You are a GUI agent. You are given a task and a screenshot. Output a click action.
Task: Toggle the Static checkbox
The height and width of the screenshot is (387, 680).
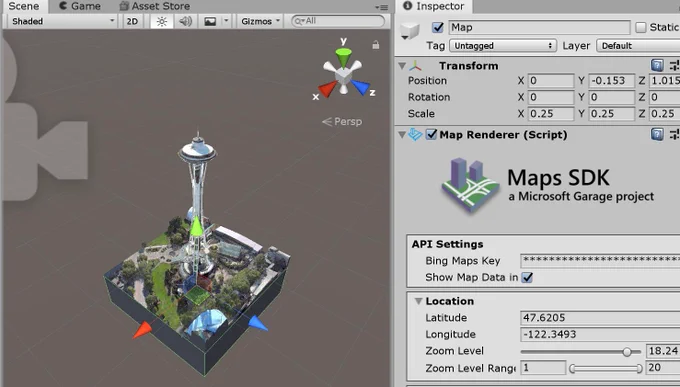click(641, 27)
